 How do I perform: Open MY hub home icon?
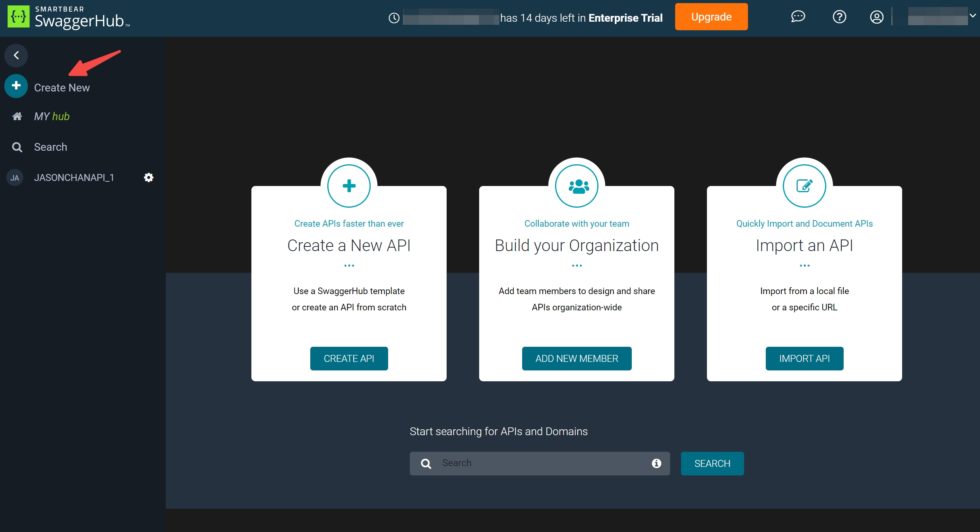point(16,116)
